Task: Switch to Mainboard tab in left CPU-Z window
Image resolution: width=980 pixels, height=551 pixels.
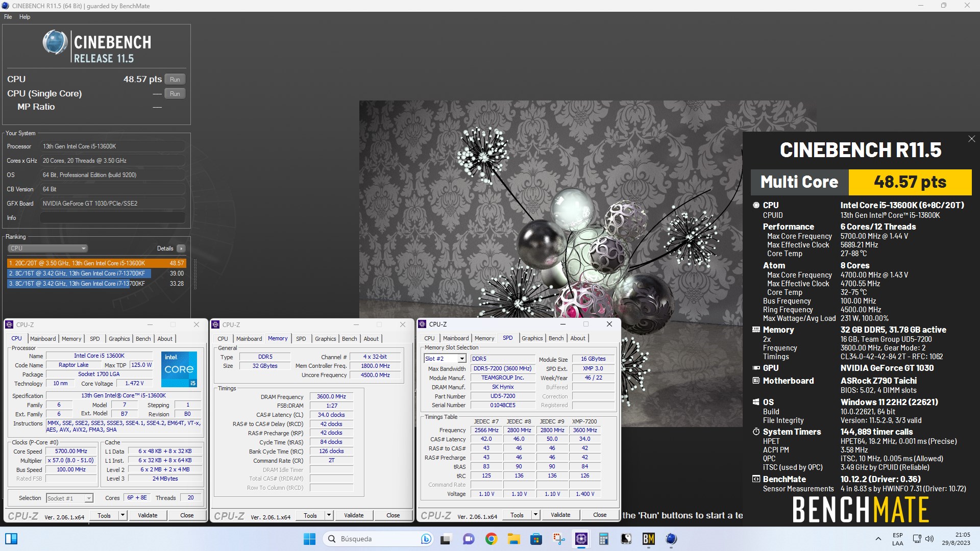Action: (43, 339)
